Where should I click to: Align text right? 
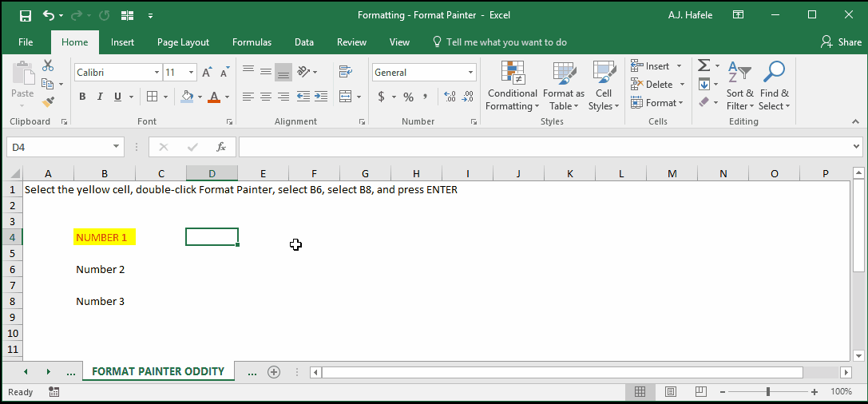pyautogui.click(x=283, y=97)
